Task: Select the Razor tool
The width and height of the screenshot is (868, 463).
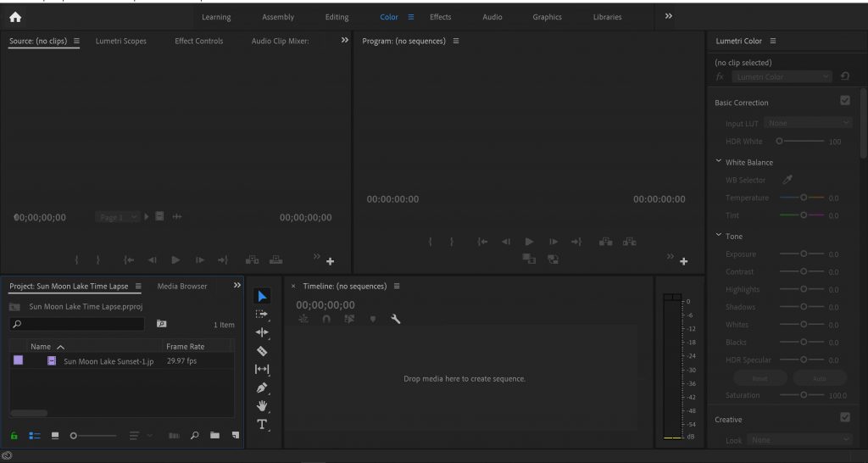Action: (262, 350)
